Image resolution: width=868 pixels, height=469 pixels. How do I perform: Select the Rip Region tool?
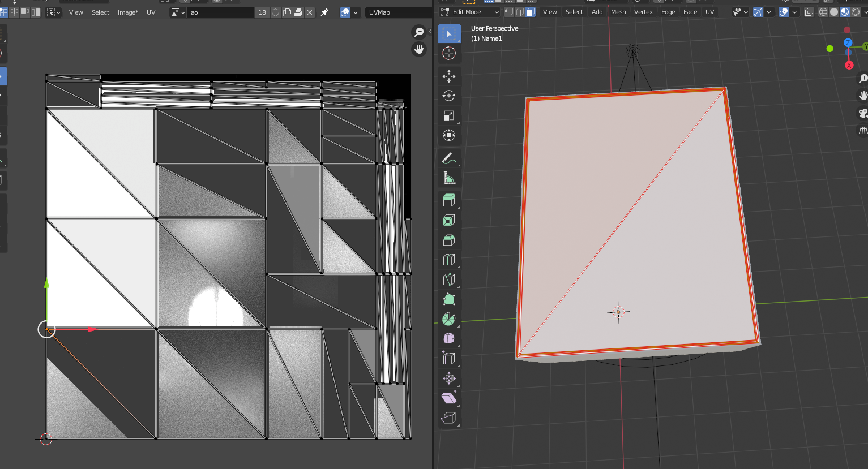click(x=449, y=418)
